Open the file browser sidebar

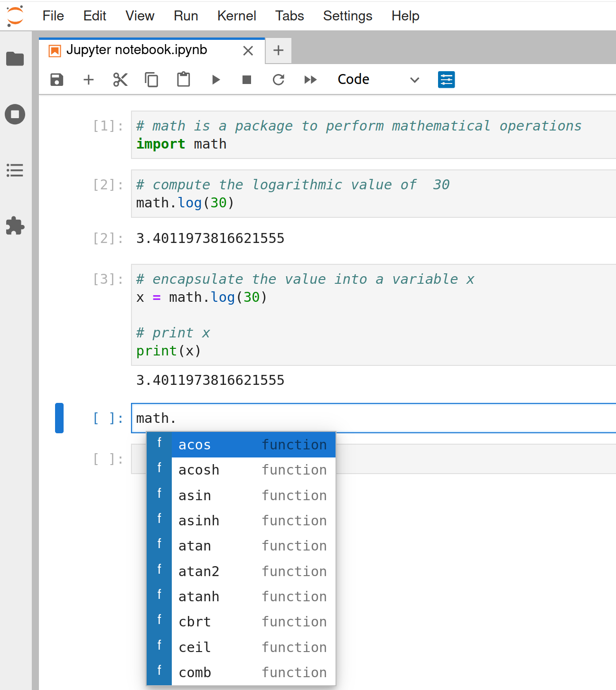(15, 59)
